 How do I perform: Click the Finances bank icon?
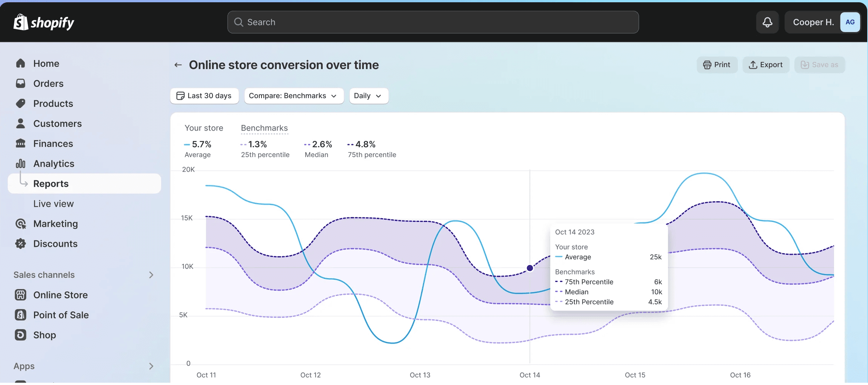point(21,143)
